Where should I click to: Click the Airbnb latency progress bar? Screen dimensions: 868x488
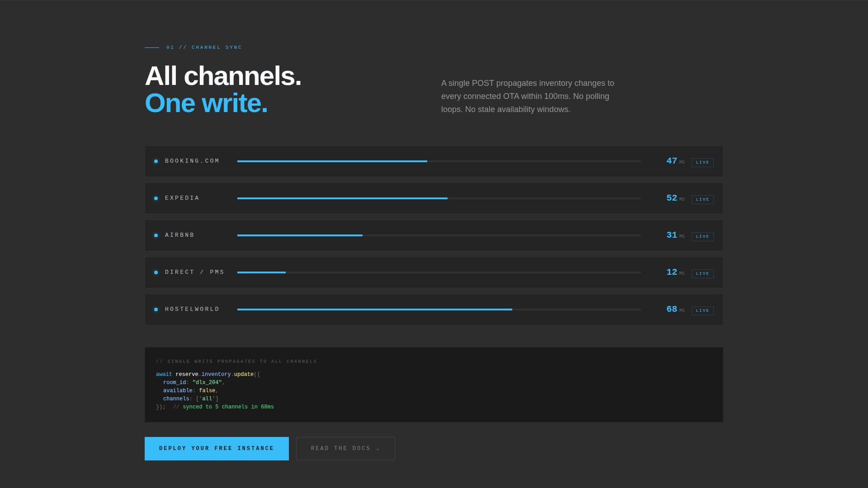[439, 235]
